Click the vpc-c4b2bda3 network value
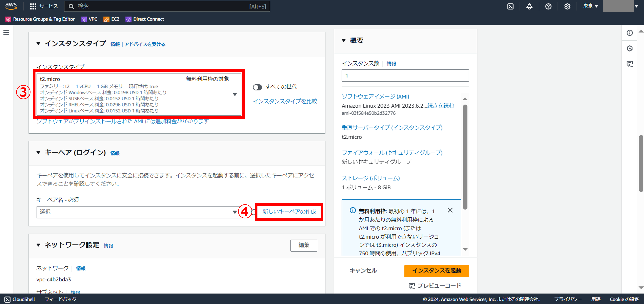This screenshot has width=644, height=304. [x=54, y=280]
